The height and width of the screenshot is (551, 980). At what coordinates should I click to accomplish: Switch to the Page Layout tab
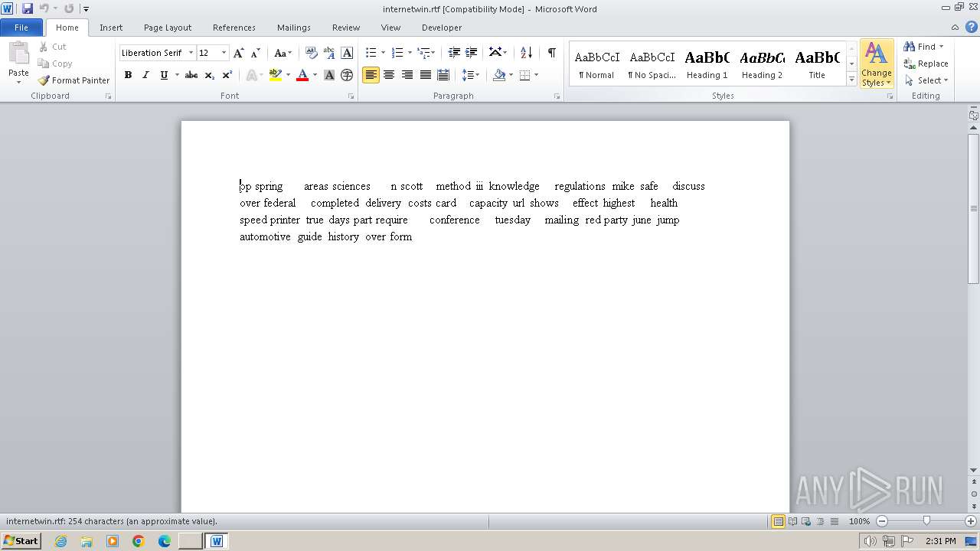[168, 28]
